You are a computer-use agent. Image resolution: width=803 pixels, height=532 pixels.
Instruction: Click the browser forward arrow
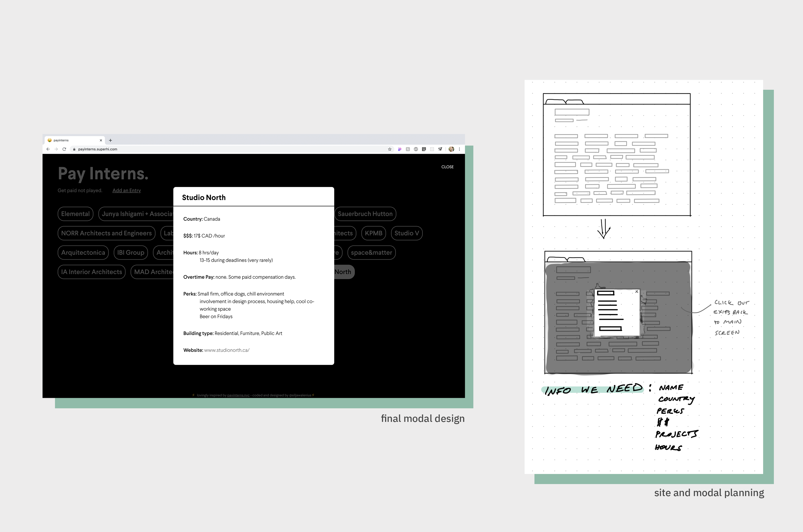pyautogui.click(x=56, y=149)
